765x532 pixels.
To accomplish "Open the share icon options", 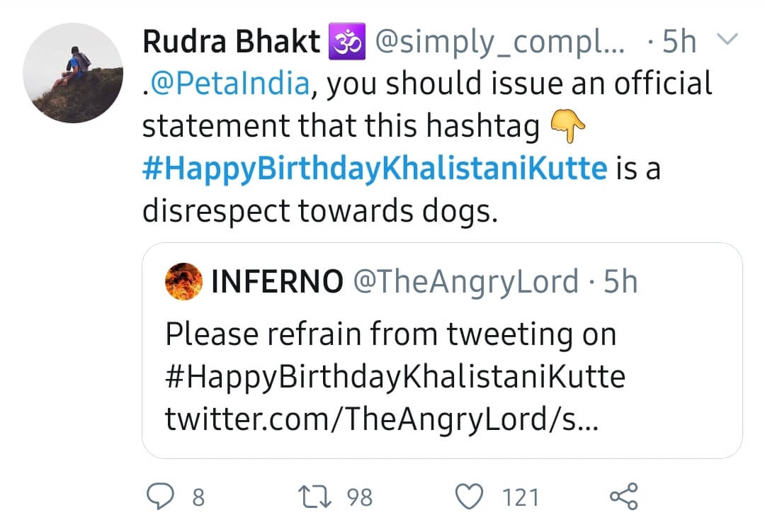I will pyautogui.click(x=624, y=497).
